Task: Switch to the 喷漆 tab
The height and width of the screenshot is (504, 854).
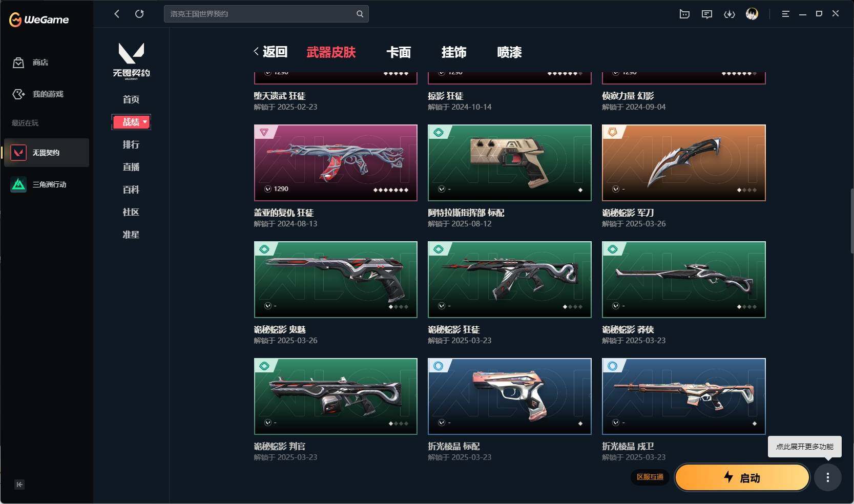Action: pos(509,52)
